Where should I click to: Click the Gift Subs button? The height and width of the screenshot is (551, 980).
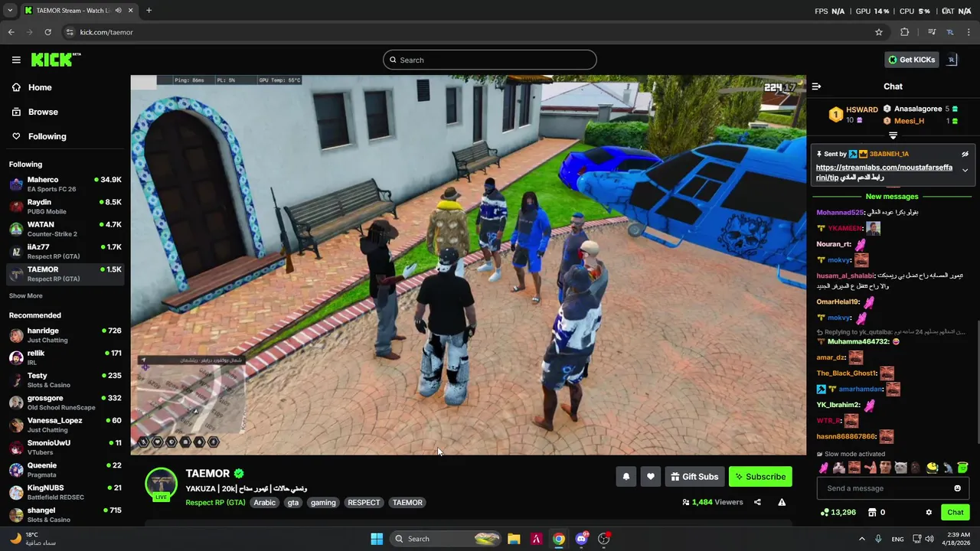[694, 477]
